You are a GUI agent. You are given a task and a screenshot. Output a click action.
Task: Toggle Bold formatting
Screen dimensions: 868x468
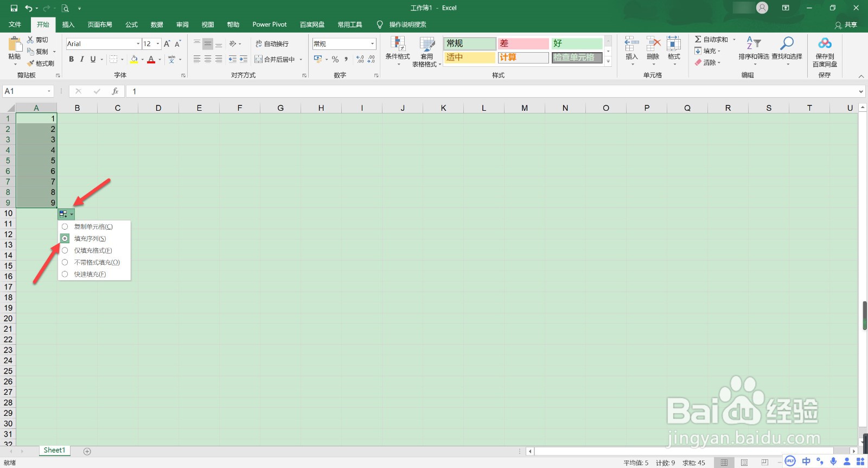point(71,59)
